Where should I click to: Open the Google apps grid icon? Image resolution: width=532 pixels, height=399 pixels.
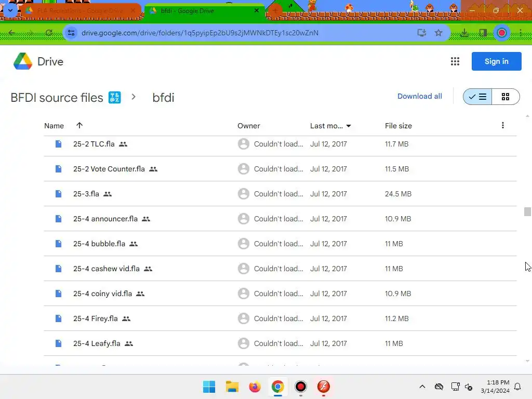455,61
